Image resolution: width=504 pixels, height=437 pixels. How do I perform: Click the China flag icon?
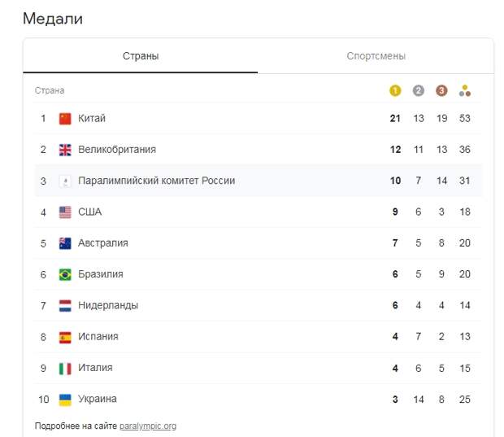(x=65, y=119)
